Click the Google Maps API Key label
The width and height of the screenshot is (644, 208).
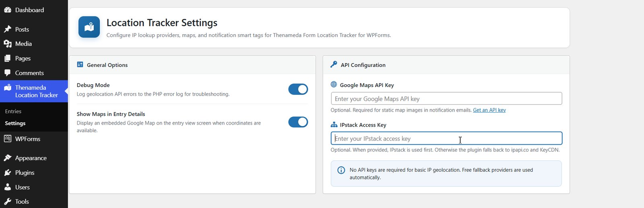tap(367, 85)
